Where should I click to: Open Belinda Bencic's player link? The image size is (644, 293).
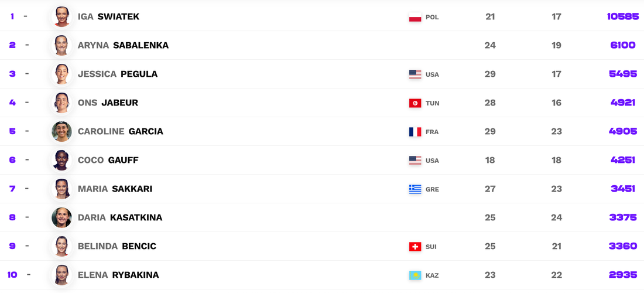coord(117,246)
